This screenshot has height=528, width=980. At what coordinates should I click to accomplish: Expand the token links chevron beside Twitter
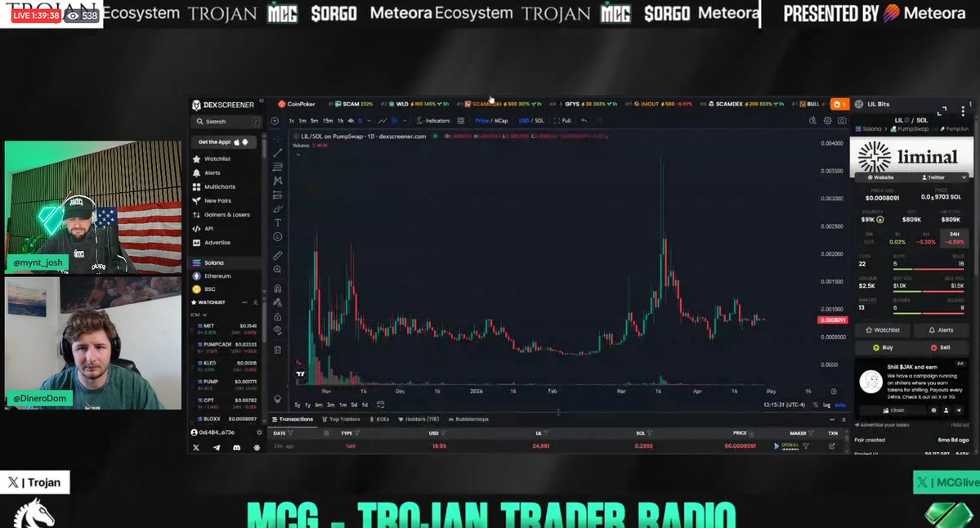[x=964, y=177]
